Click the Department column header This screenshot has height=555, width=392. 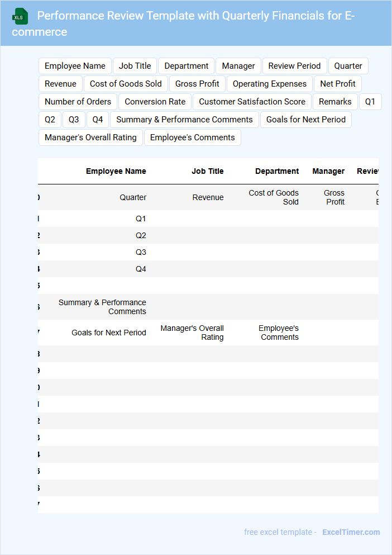click(x=277, y=172)
